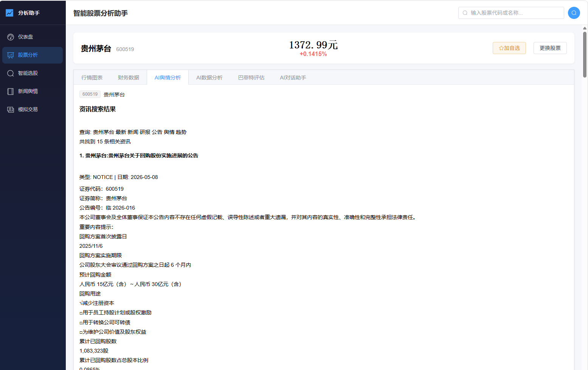Open the 巴菲特评估 tab
Screen dimensions: 588x370
(x=251, y=78)
